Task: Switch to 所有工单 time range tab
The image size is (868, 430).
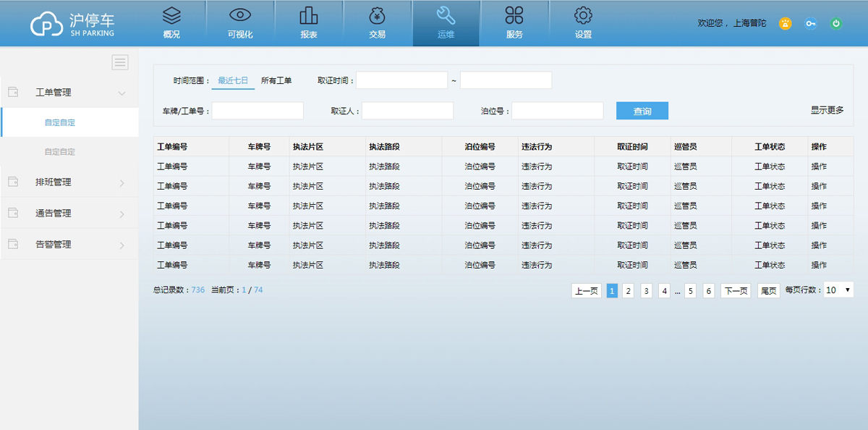Action: click(276, 80)
